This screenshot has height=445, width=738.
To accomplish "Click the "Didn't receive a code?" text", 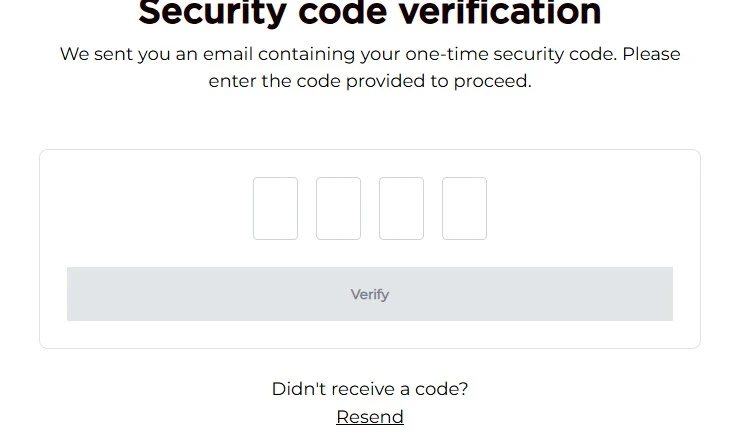I will 370,389.
